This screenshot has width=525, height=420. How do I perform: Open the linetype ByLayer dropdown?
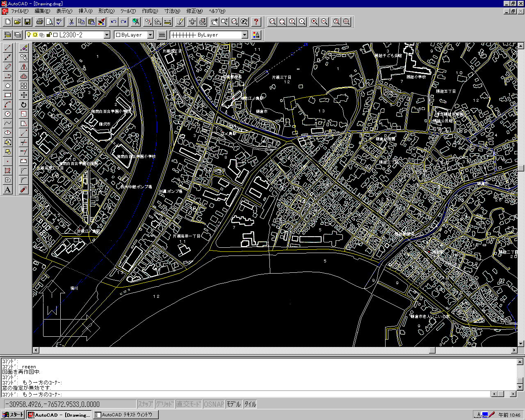tap(244, 35)
